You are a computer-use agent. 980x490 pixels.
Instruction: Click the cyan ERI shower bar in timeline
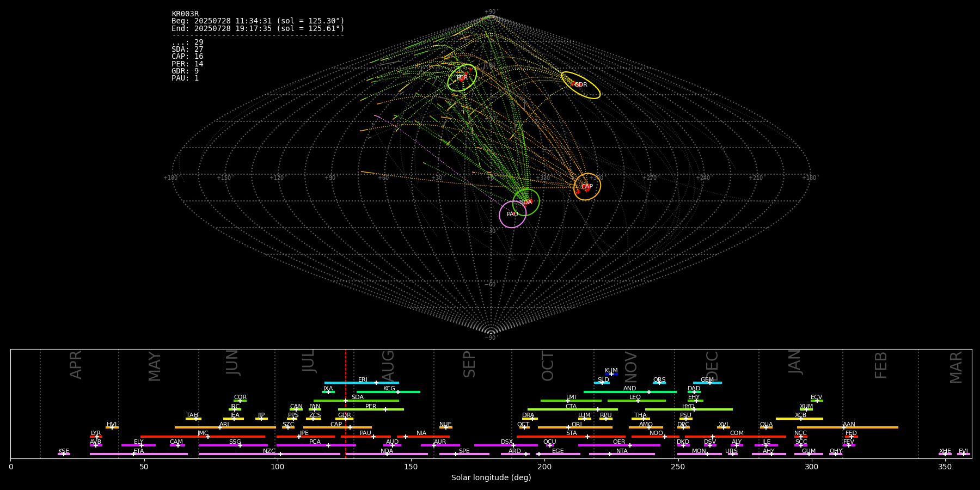pos(362,383)
